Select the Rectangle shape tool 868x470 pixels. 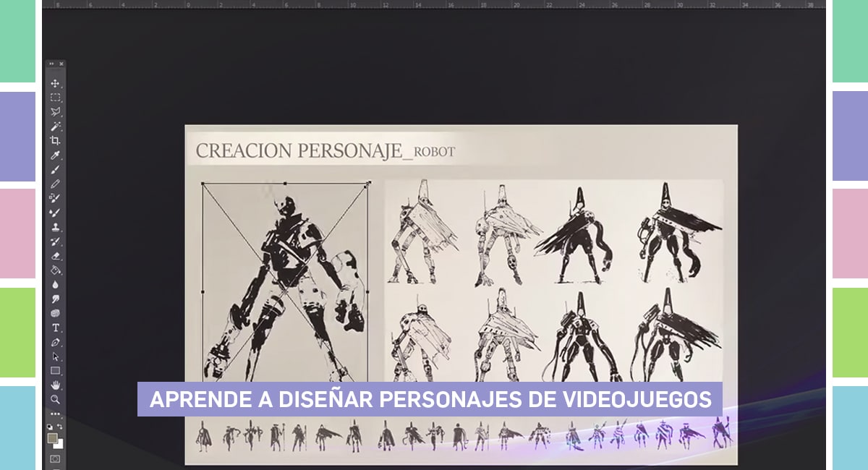(55, 370)
